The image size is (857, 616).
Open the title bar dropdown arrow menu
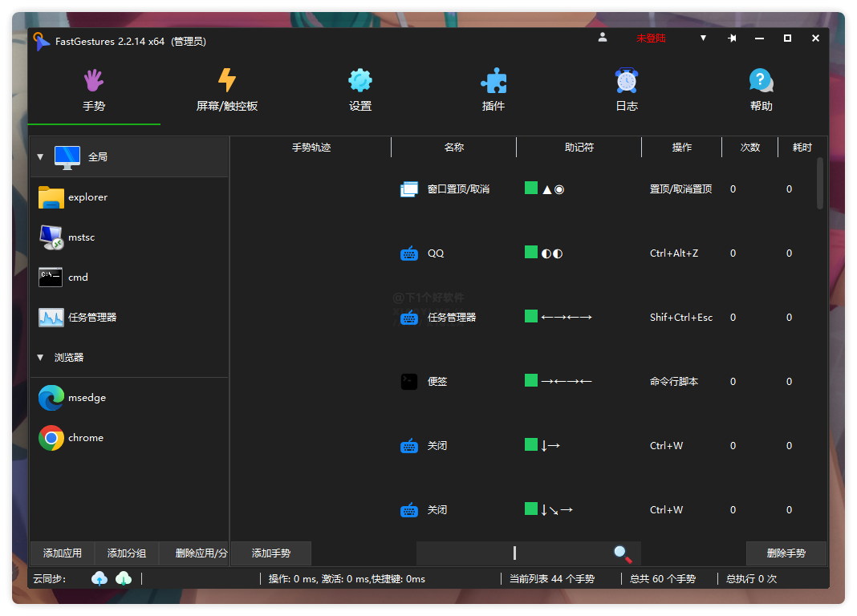click(x=704, y=38)
